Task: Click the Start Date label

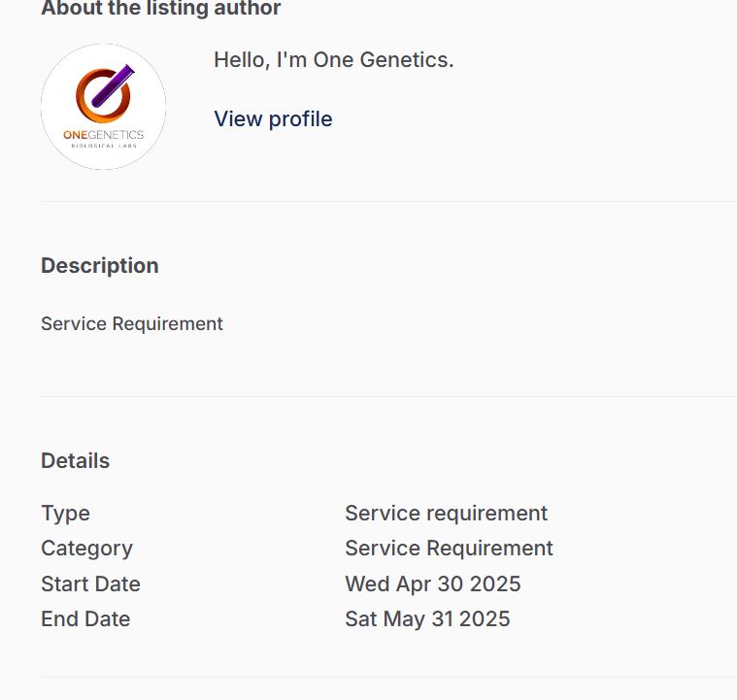Action: coord(90,583)
